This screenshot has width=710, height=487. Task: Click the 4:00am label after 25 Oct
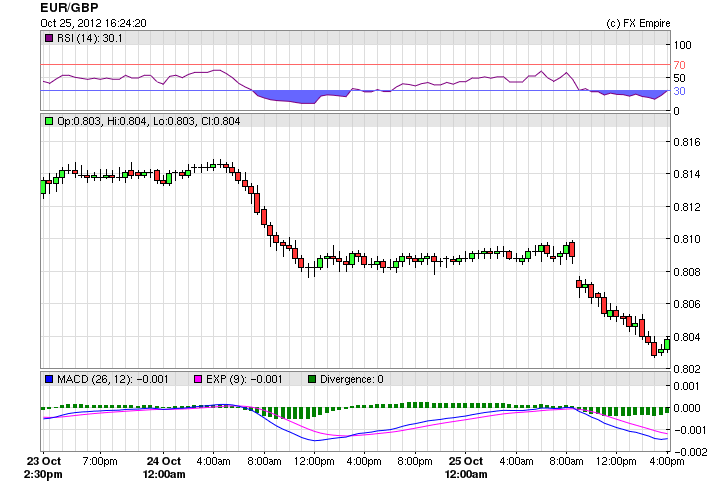pyautogui.click(x=516, y=462)
